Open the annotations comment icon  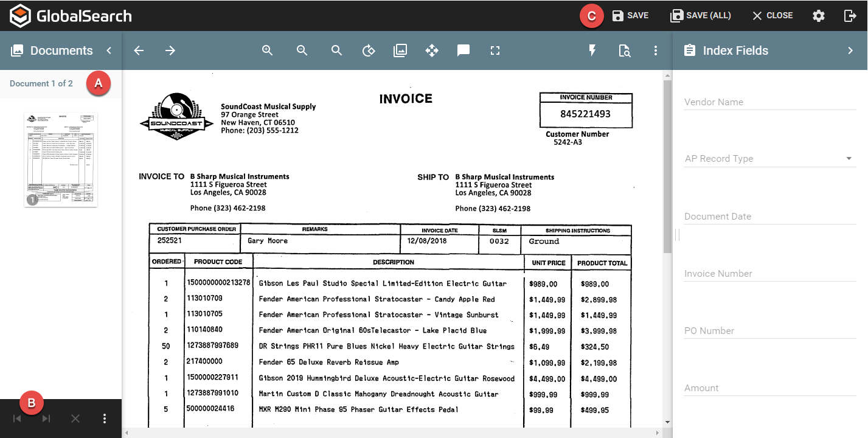pos(464,50)
